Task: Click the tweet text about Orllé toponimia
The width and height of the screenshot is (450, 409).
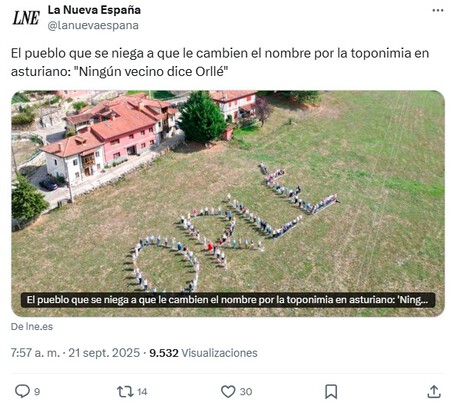Action: pos(220,62)
